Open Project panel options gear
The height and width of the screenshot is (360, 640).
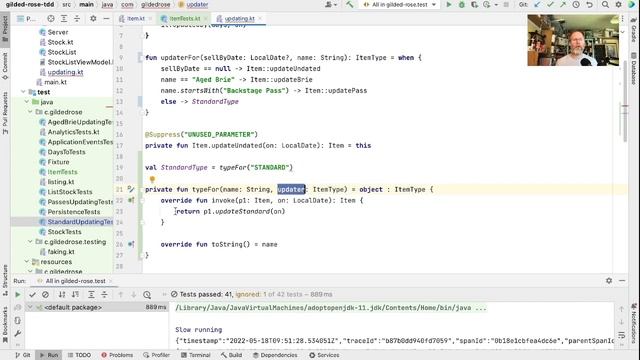(93, 18)
